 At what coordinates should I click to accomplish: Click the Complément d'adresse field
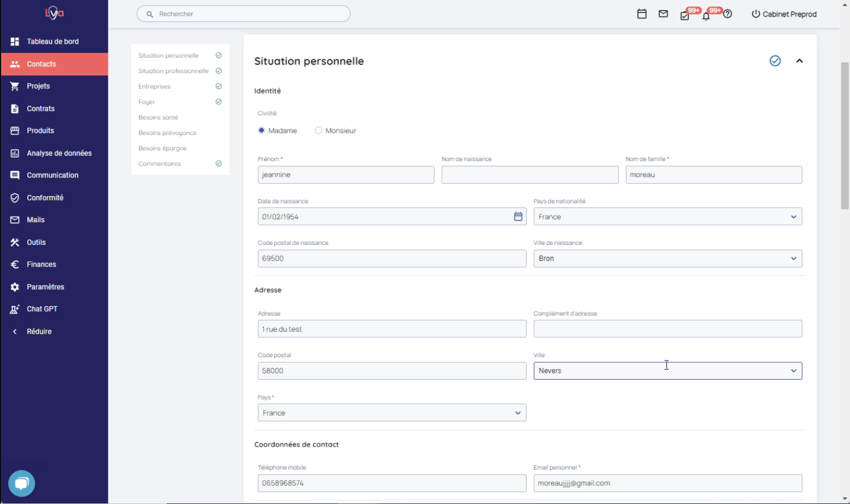tap(668, 329)
